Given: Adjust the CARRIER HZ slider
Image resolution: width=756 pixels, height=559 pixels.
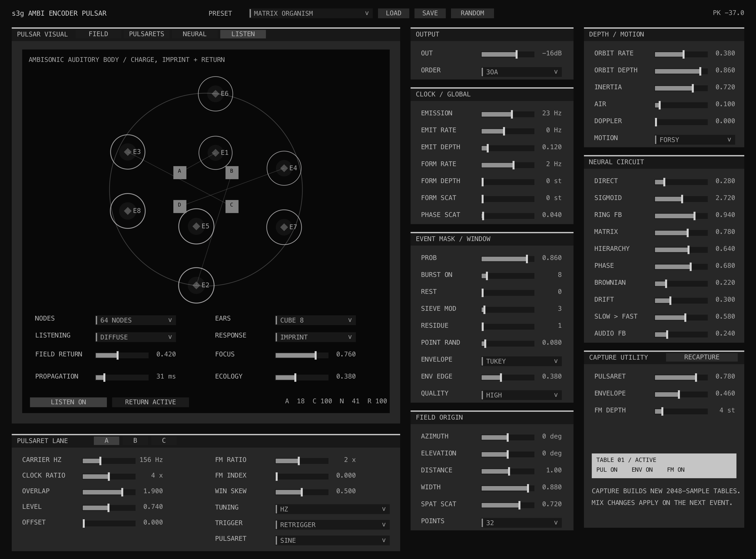Looking at the screenshot, I should point(109,461).
